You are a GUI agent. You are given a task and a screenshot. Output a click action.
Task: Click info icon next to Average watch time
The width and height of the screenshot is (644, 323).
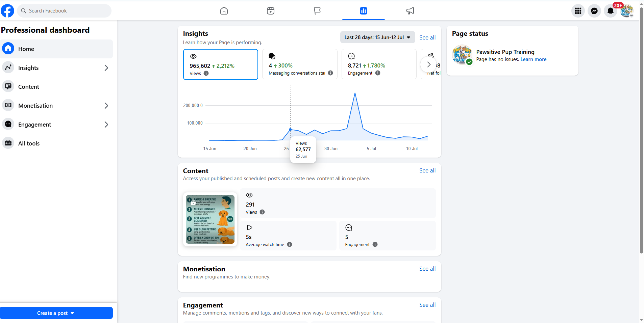[290, 244]
